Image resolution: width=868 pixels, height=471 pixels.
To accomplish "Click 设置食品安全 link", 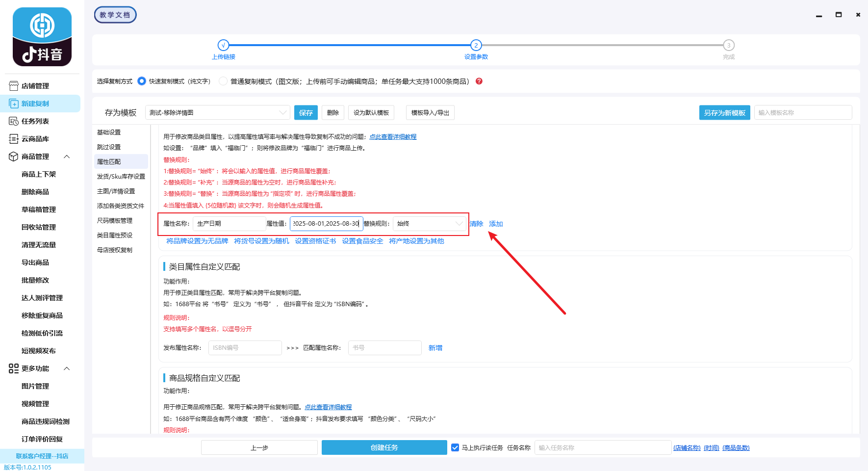I will click(362, 241).
